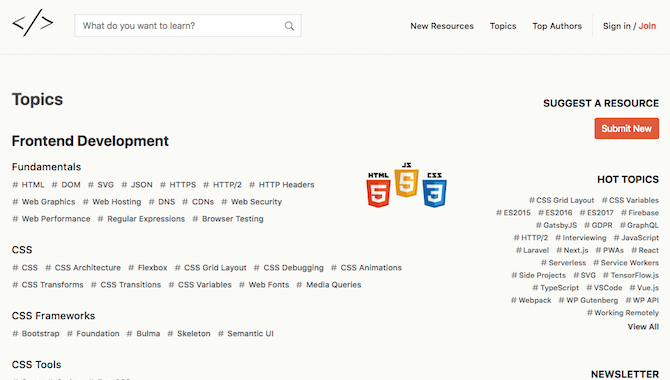
Task: Select Laravel in Hot Topics
Action: [532, 250]
